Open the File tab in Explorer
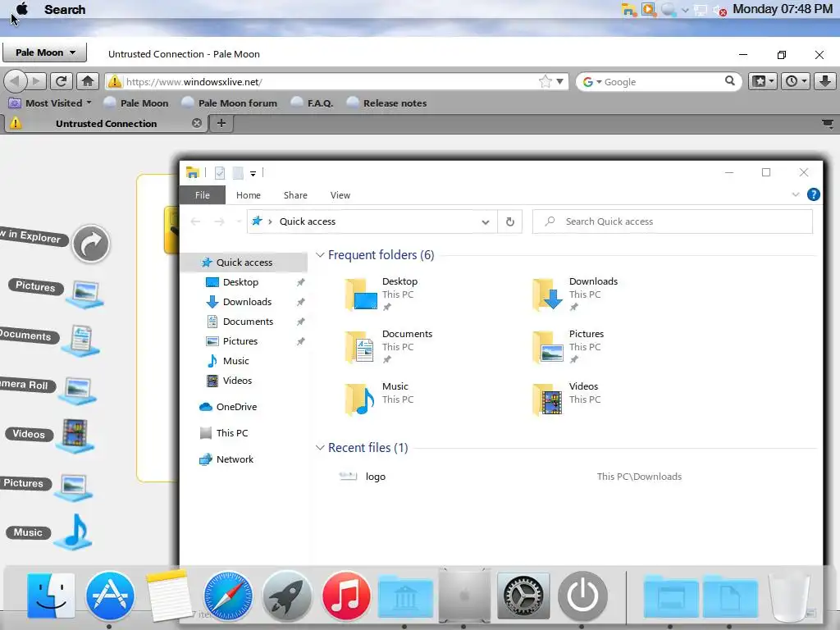Image resolution: width=840 pixels, height=630 pixels. tap(202, 195)
